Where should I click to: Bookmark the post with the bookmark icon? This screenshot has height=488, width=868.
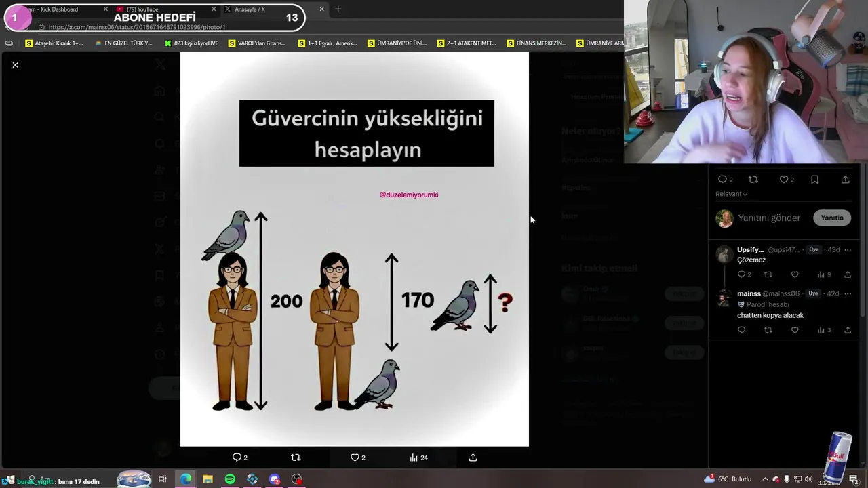[x=815, y=180]
